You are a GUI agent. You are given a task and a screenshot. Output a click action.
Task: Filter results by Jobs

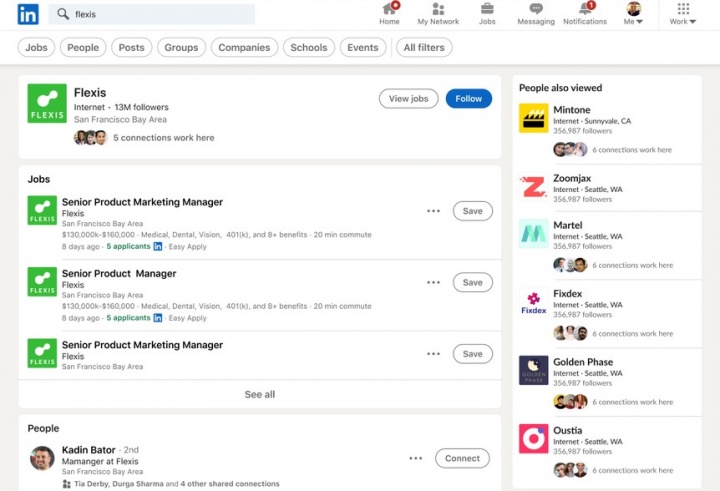click(x=36, y=47)
